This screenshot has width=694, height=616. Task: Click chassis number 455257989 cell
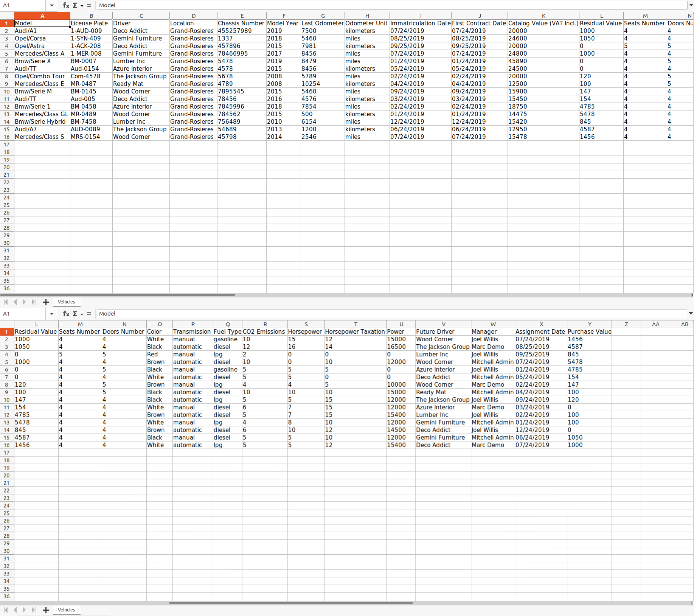pyautogui.click(x=242, y=31)
